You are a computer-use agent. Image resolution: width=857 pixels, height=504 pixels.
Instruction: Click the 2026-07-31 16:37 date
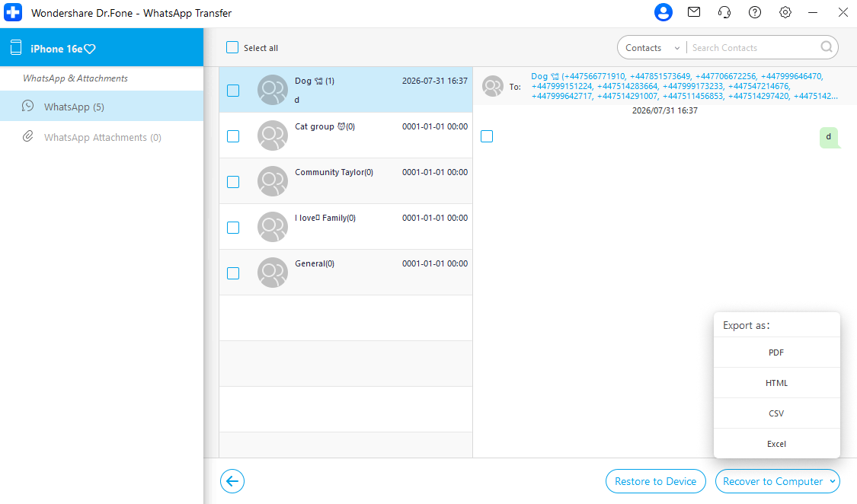click(434, 81)
